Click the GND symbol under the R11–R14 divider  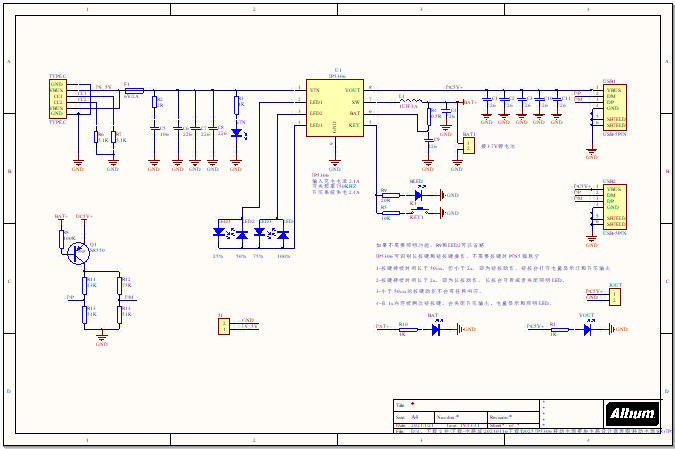tap(102, 339)
